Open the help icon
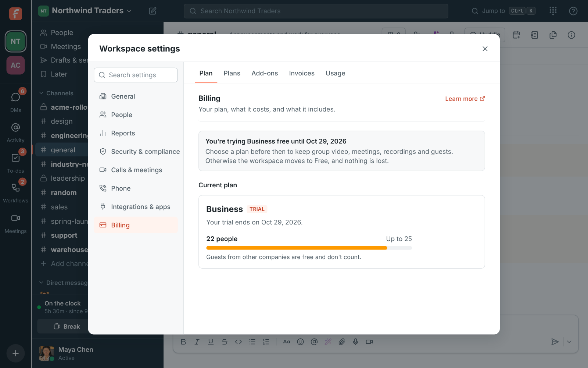Viewport: 588px width, 368px height. coord(573,11)
